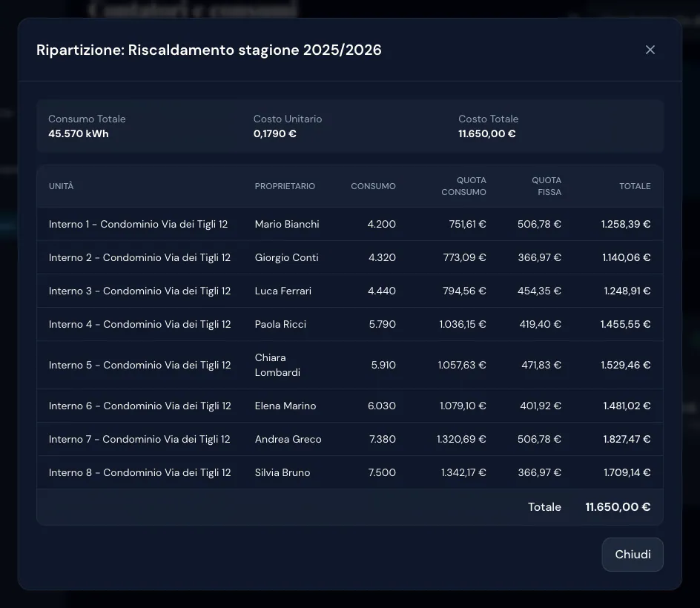
Task: Click the 11.650,00 € Costo Totale summary value
Action: (x=487, y=134)
